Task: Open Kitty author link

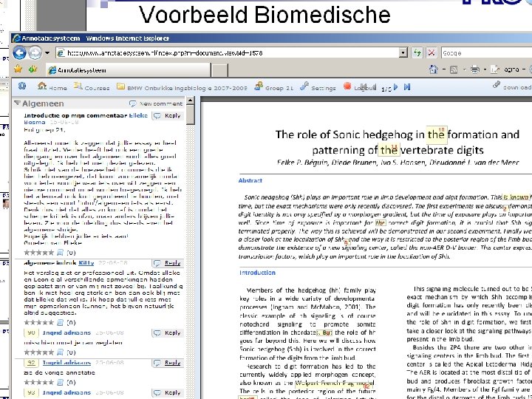Action: click(x=86, y=263)
